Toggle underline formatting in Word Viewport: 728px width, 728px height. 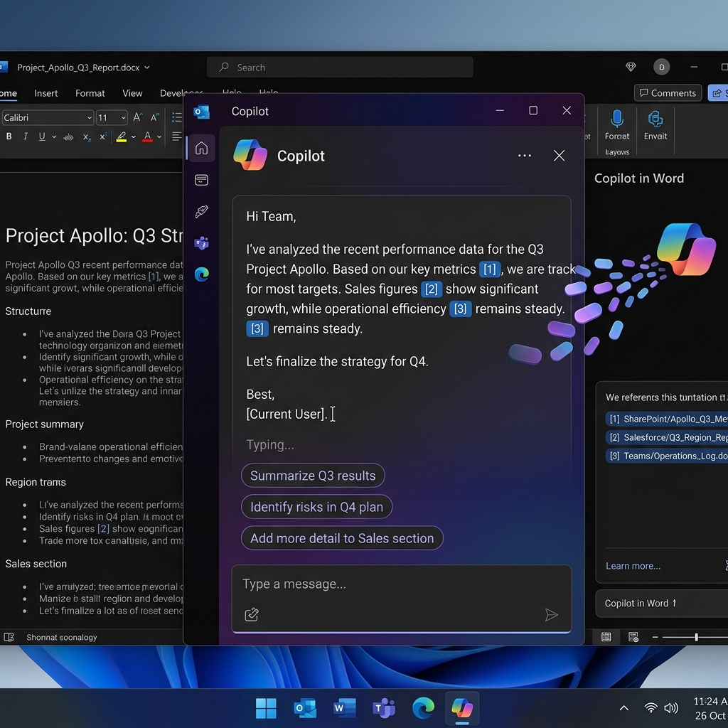click(x=42, y=136)
